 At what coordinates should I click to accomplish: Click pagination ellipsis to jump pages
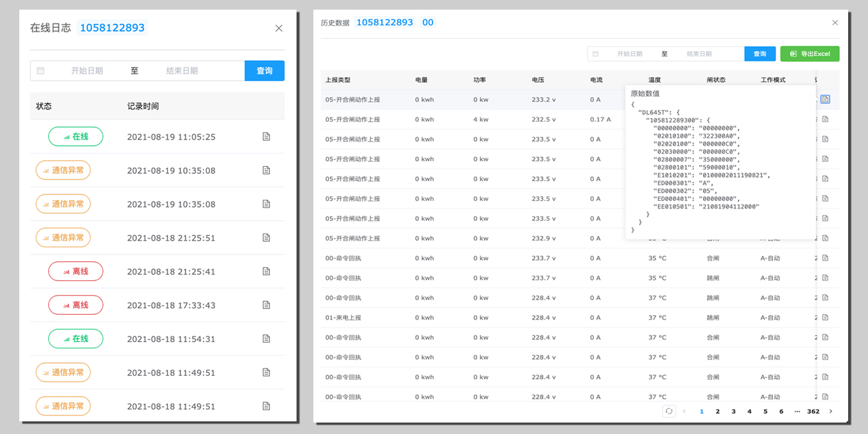(797, 411)
